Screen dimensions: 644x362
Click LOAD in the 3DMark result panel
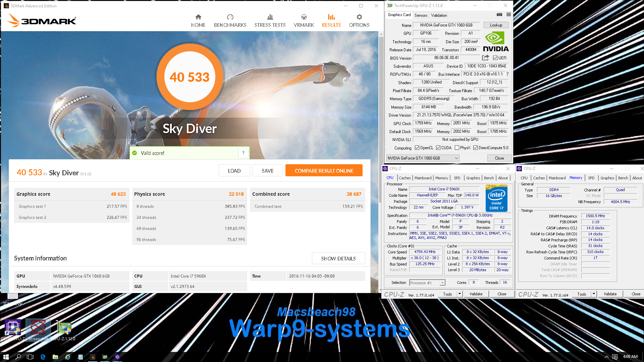click(234, 171)
